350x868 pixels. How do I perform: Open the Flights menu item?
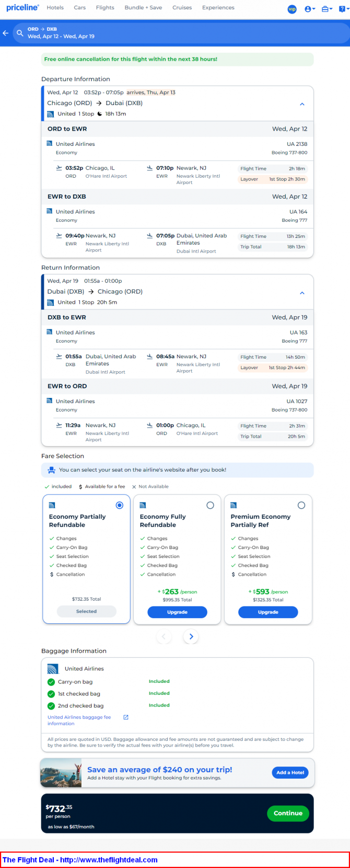pyautogui.click(x=105, y=8)
